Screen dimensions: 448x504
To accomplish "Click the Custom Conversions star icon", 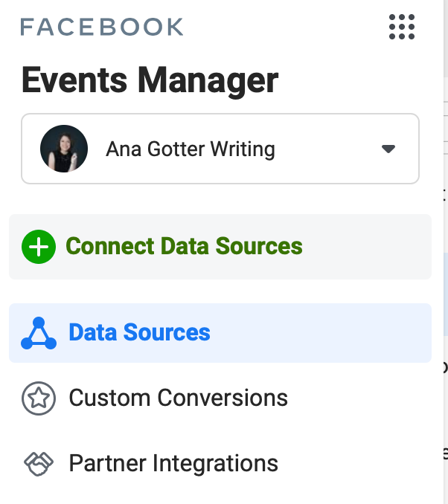I will (x=39, y=398).
